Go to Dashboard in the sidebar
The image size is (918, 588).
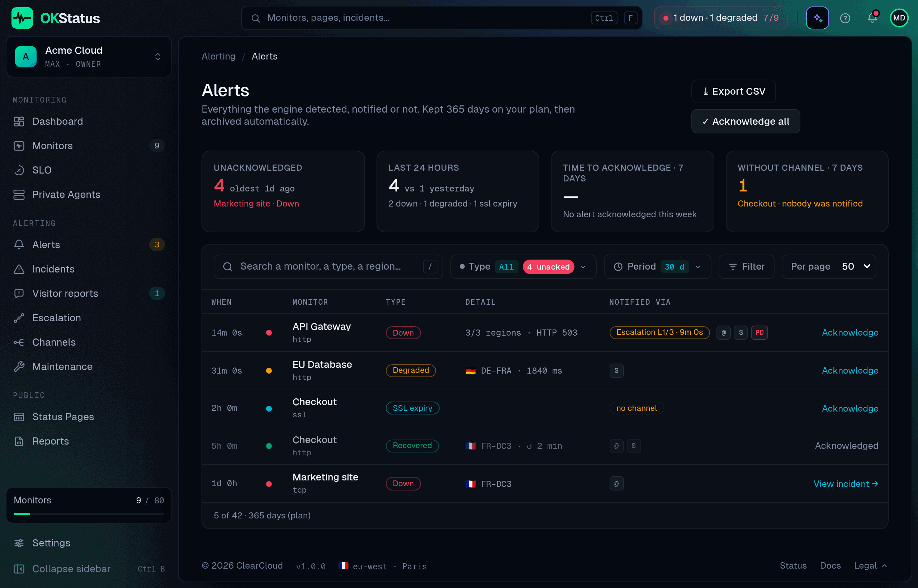(89, 121)
